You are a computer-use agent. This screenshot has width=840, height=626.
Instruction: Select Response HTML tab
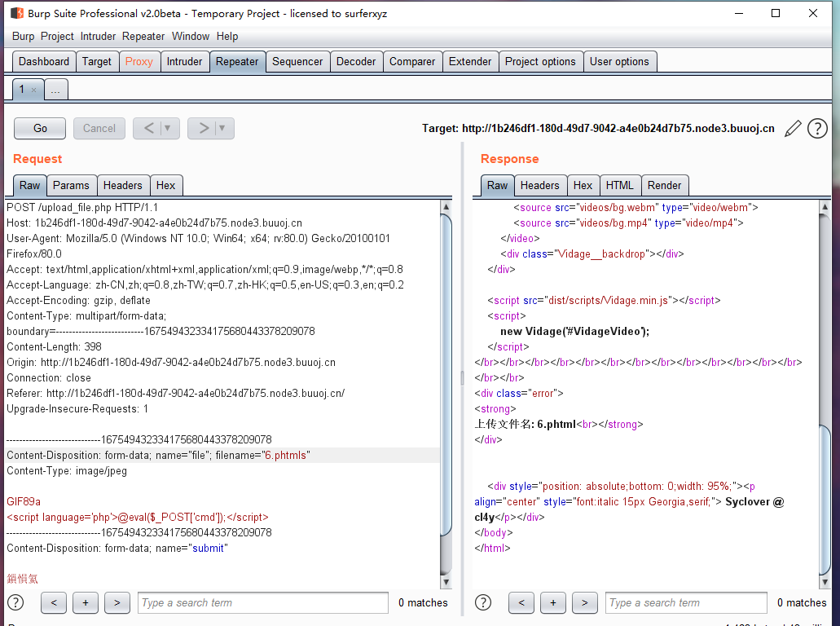[x=619, y=186]
